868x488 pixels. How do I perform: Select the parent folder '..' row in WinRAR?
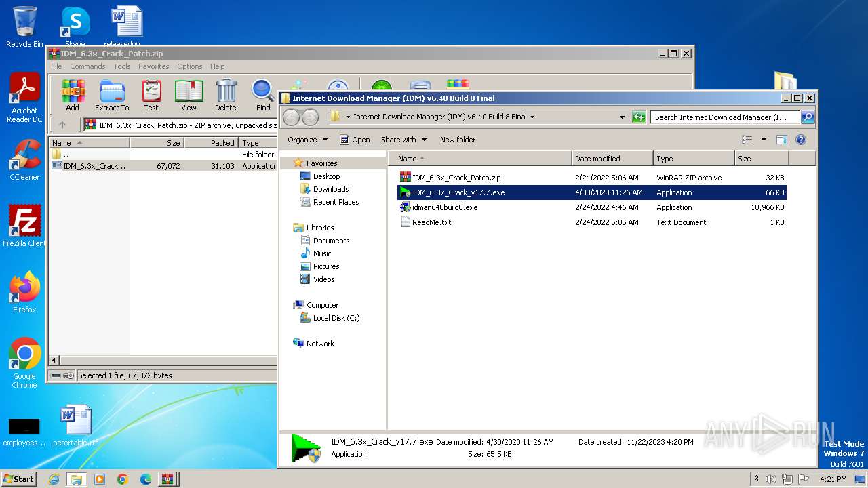[163, 155]
